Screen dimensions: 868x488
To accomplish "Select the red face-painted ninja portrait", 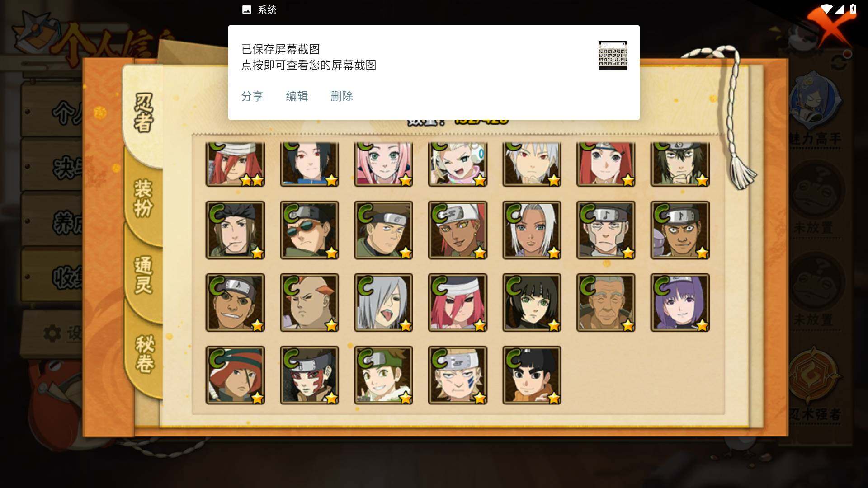I will click(309, 375).
